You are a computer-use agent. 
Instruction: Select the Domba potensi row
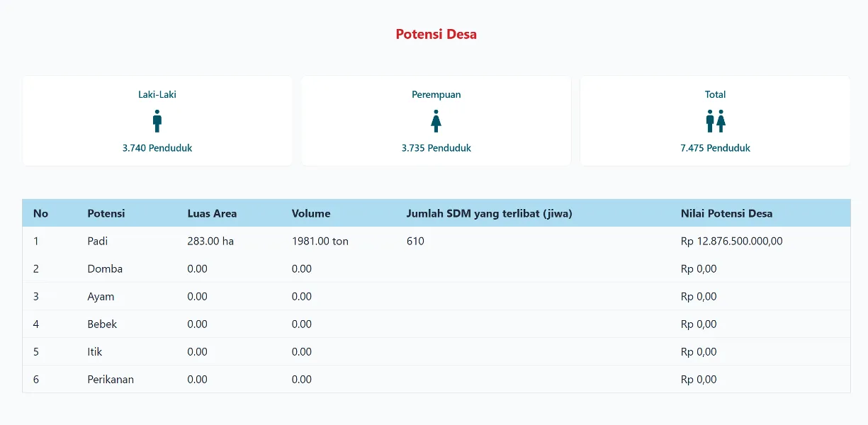tap(105, 268)
